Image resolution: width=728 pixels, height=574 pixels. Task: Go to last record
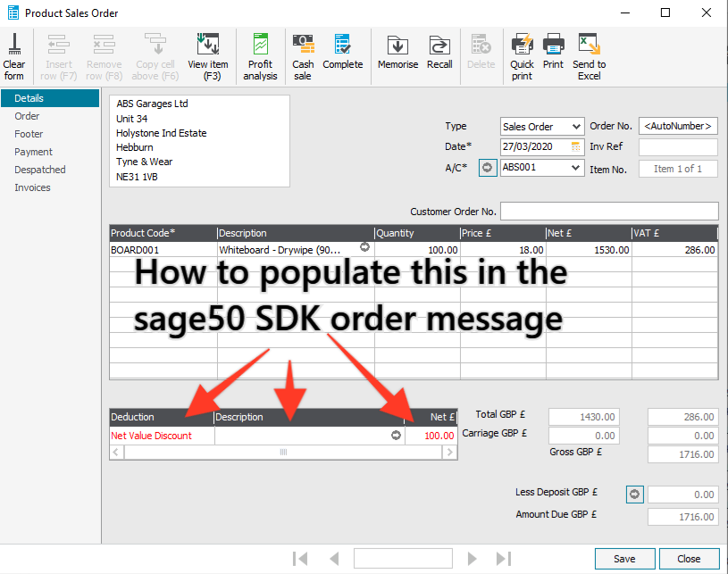tap(504, 559)
